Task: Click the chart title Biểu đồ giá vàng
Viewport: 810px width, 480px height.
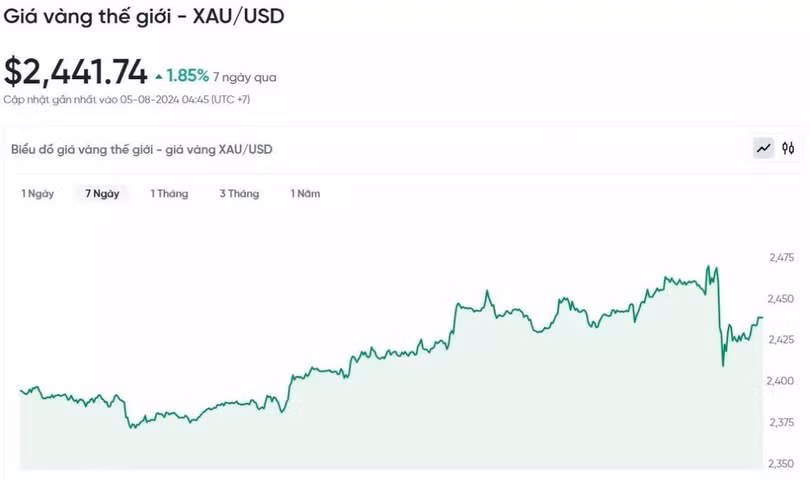Action: (141, 150)
